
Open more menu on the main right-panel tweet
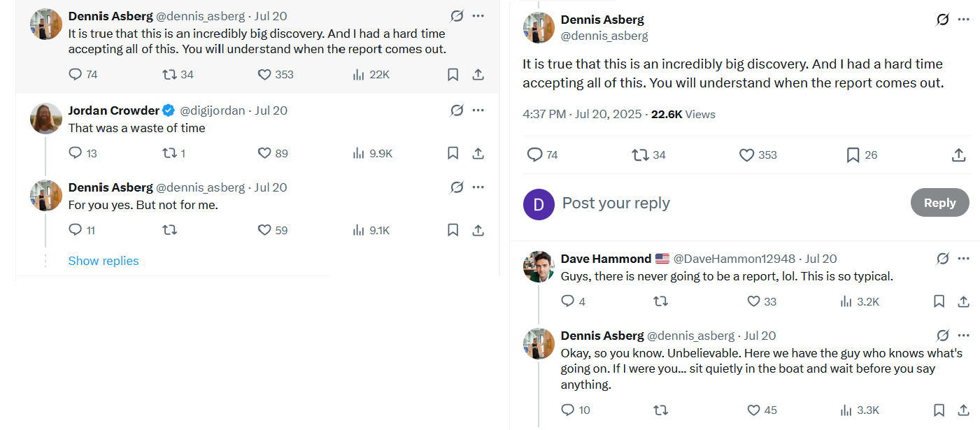pos(964,20)
